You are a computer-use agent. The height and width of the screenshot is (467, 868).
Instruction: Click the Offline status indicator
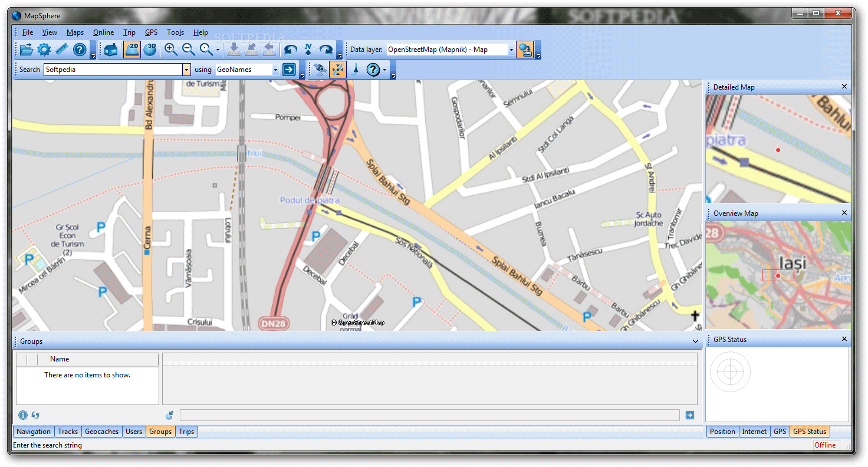tap(825, 445)
